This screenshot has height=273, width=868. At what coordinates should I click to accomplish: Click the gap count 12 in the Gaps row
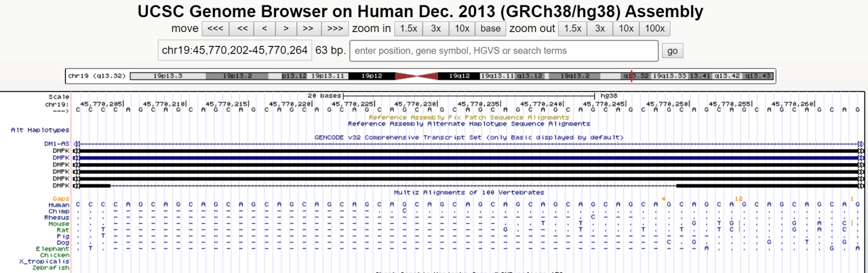click(x=738, y=198)
